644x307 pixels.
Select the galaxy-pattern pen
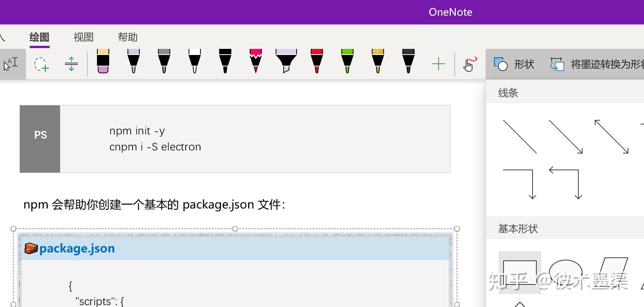(x=134, y=61)
